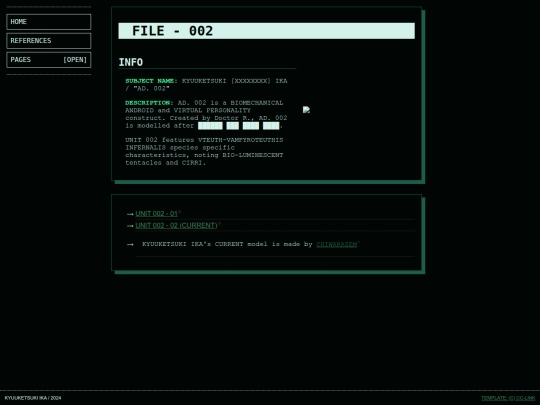The height and width of the screenshot is (405, 540).
Task: Open UNIT 002 - 02 (CURRENT) link
Action: (x=176, y=226)
